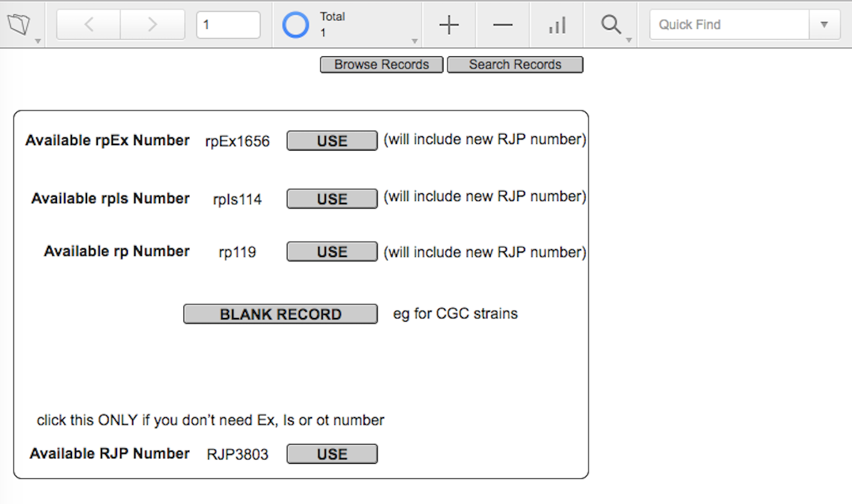Click the blue found-set circle icon
852x504 pixels.
(296, 25)
